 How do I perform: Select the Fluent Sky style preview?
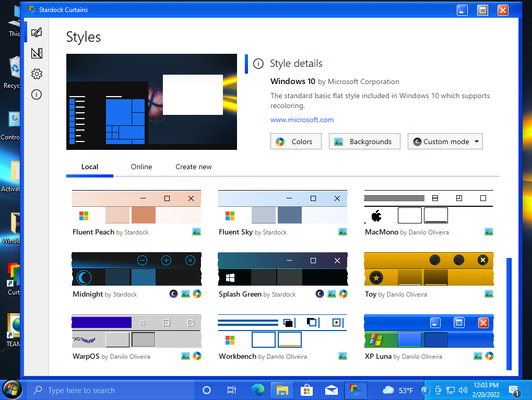click(282, 207)
